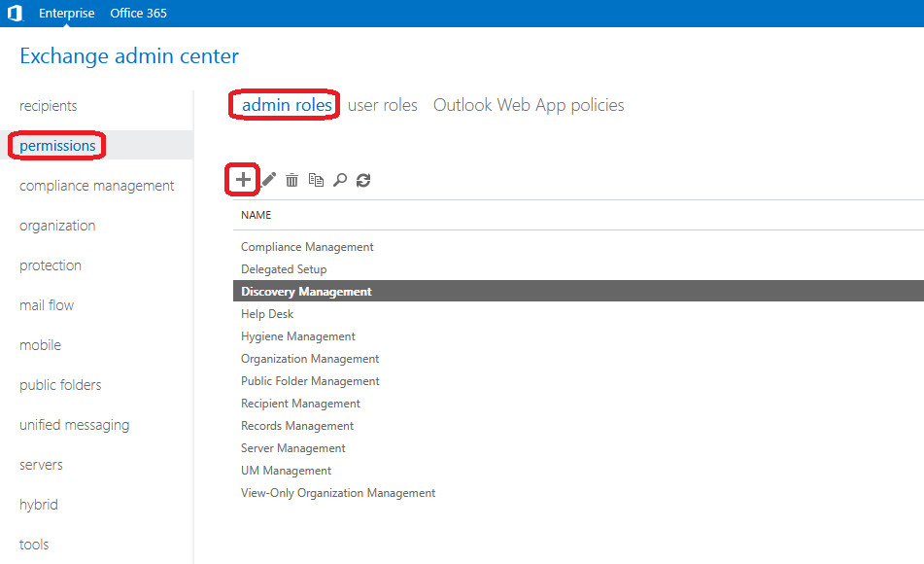Select View-Only Organization Management row

(x=338, y=493)
